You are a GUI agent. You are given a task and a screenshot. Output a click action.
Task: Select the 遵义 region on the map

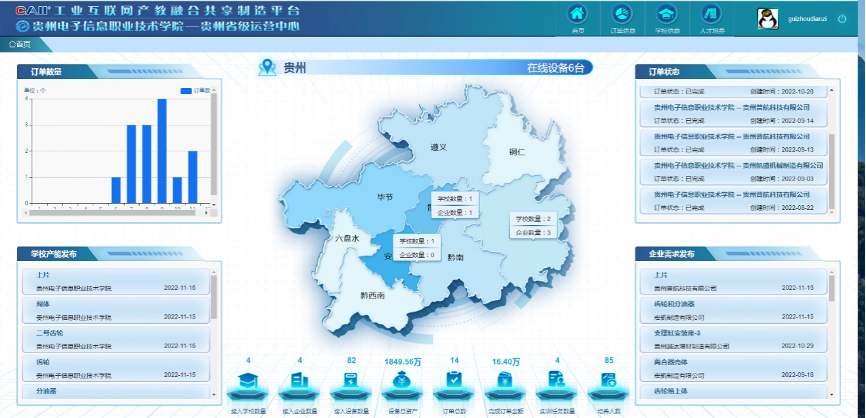[x=437, y=147]
